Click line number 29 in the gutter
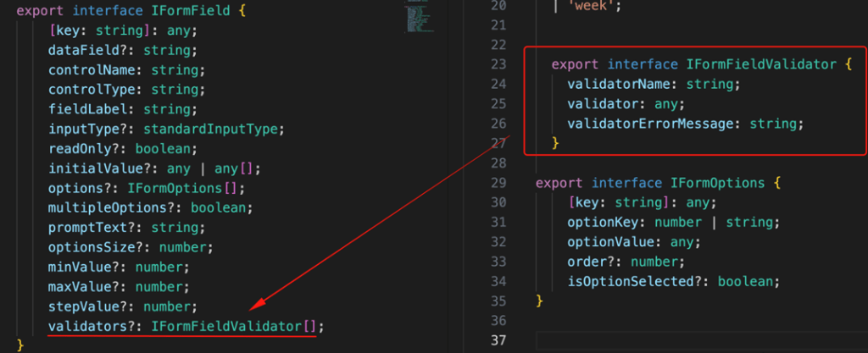868x353 pixels. (x=498, y=183)
